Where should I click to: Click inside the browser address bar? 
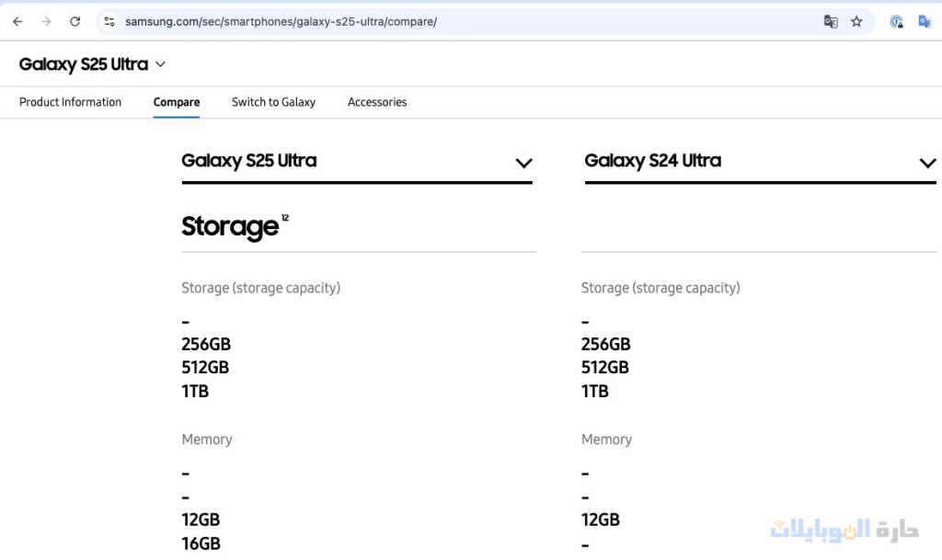tap(368, 21)
